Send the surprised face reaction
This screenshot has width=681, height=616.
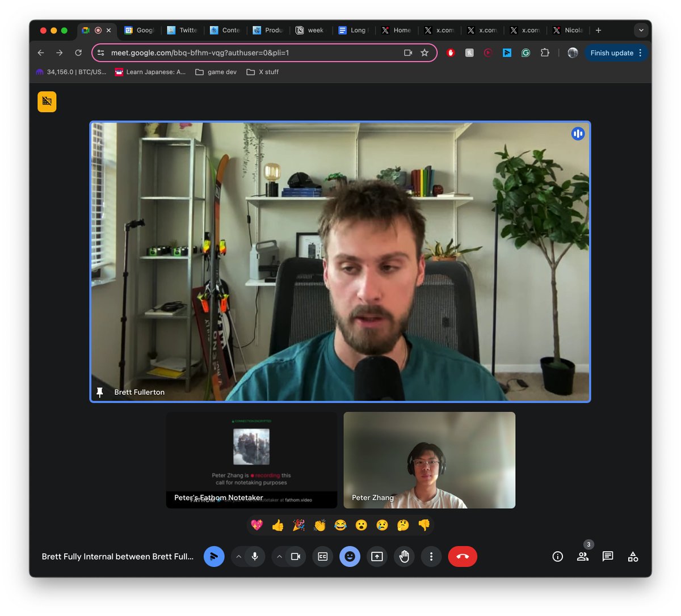[x=361, y=525]
